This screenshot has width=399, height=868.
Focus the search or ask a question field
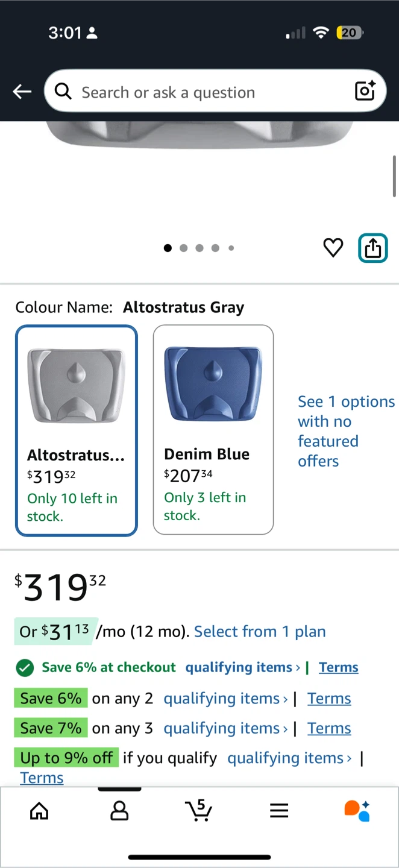click(205, 92)
